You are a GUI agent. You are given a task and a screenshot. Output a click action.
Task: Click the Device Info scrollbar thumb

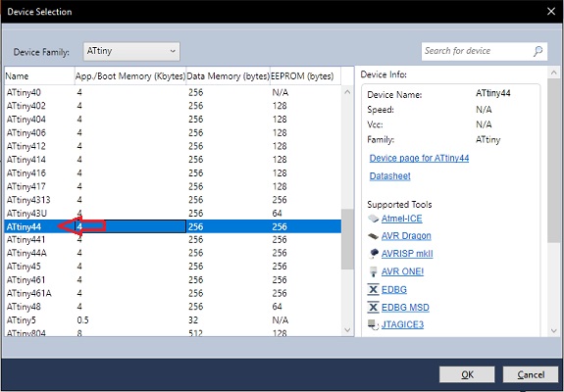coord(554,161)
